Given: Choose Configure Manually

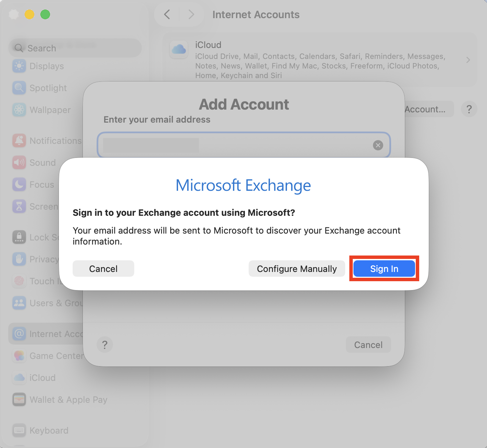Looking at the screenshot, I should [x=297, y=269].
